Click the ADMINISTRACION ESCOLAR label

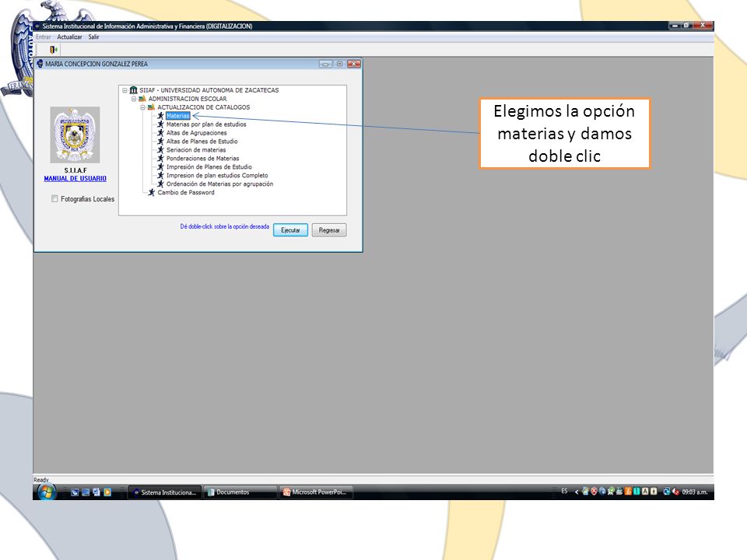(188, 99)
